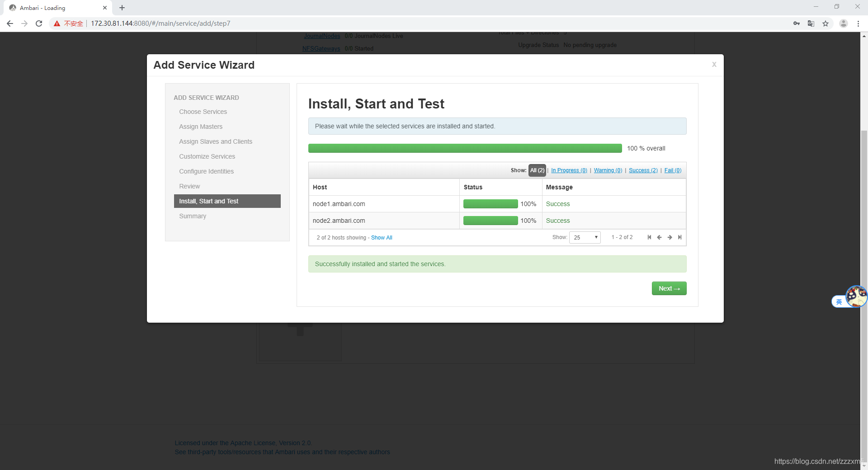Screen dimensions: 868x470
Task: Click the browser back arrow
Action: coord(10,23)
